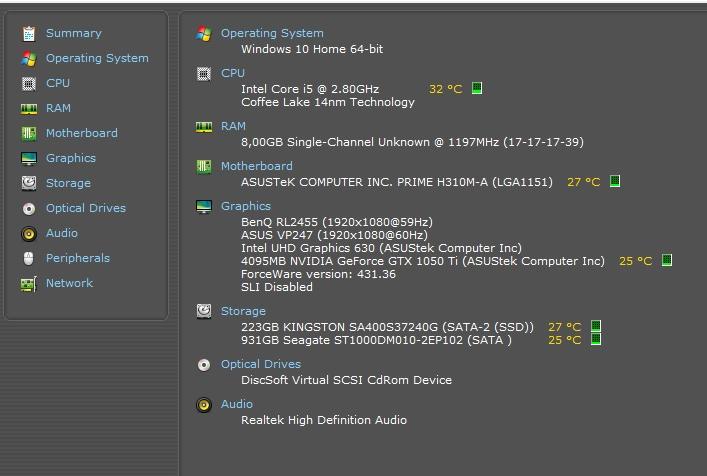Click the Storage drive icon in sidebar
This screenshot has width=707, height=476.
pyautogui.click(x=28, y=183)
